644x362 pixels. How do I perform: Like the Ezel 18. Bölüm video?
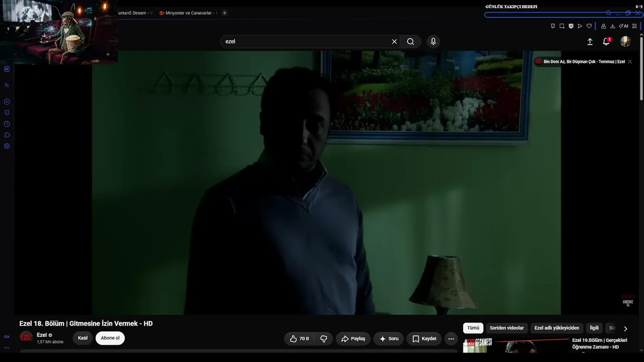point(299,339)
